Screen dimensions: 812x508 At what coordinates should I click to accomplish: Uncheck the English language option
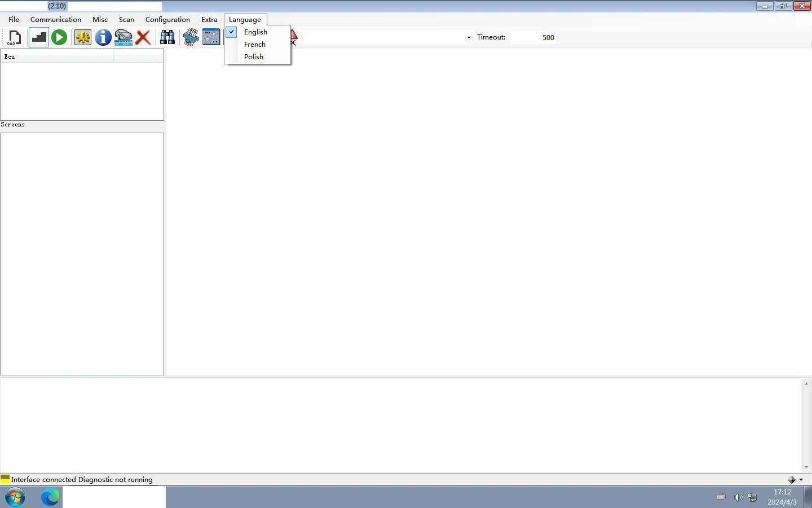[x=255, y=32]
